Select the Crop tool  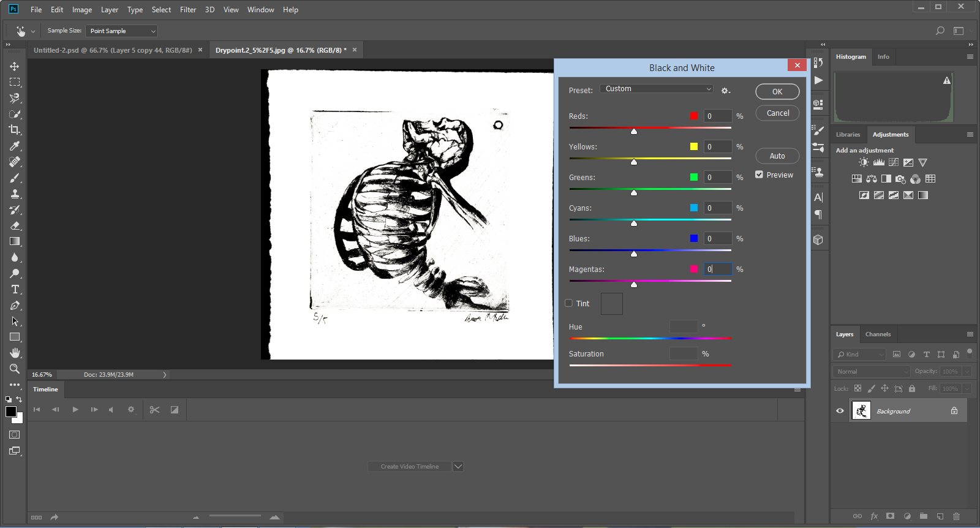click(x=15, y=130)
